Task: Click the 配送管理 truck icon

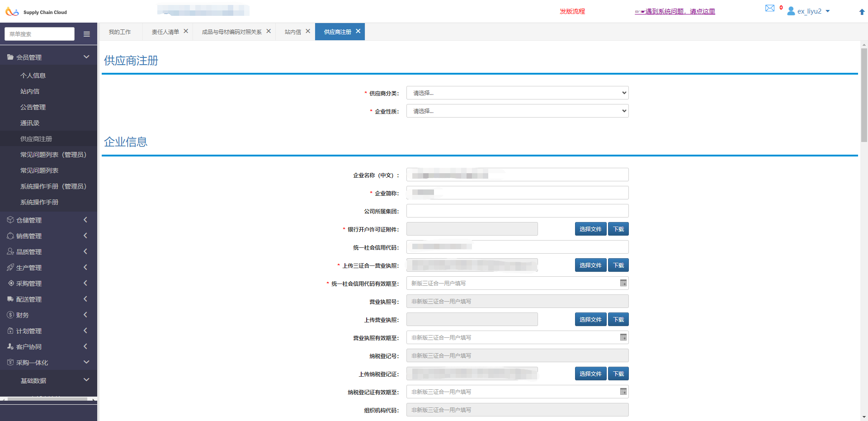Action: (x=10, y=299)
